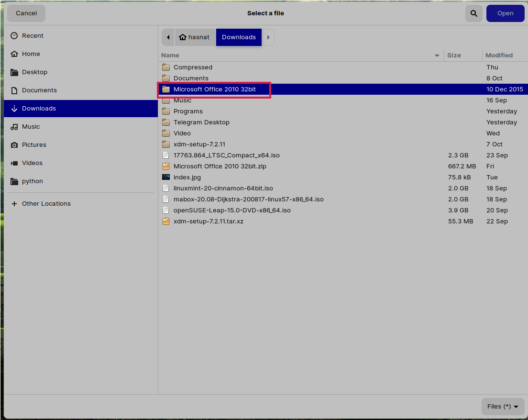Click the path bar back arrow

click(x=168, y=37)
